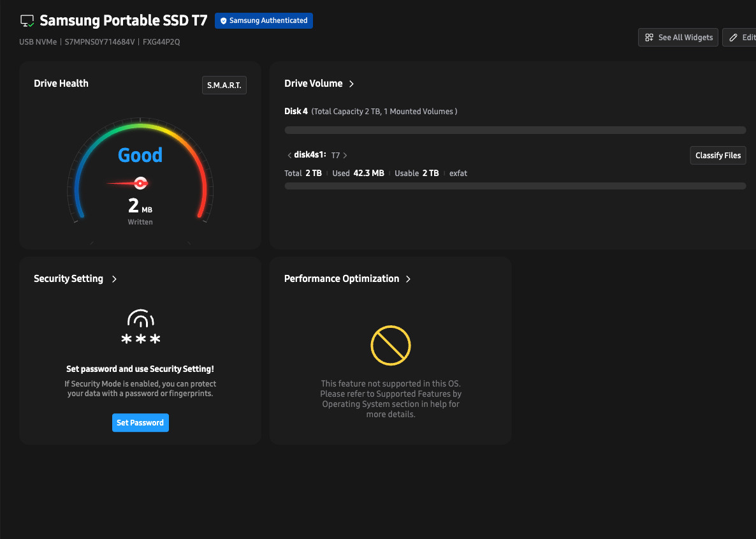Viewport: 756px width, 539px height.
Task: Click the Disk 4 capacity bar
Action: 515,130
